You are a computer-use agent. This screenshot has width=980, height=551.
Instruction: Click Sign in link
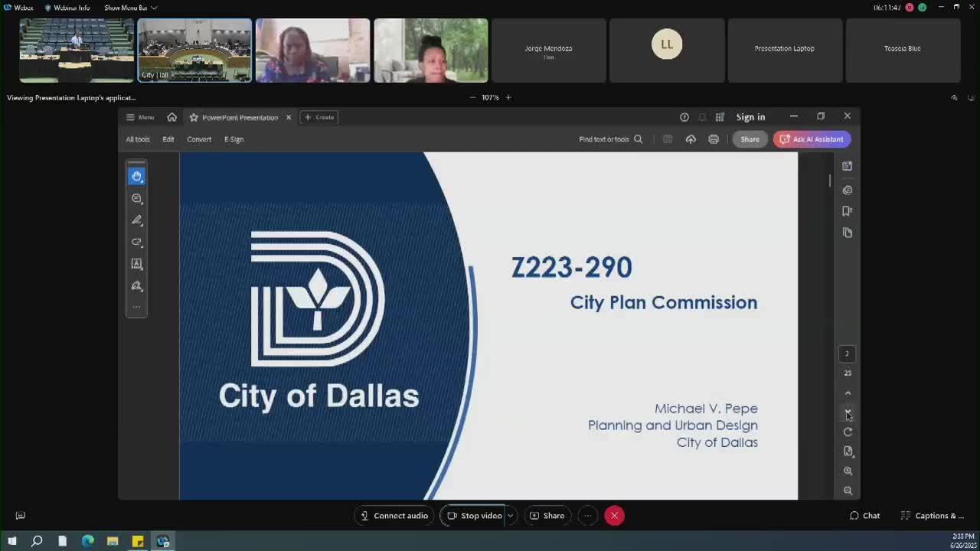[x=750, y=117]
